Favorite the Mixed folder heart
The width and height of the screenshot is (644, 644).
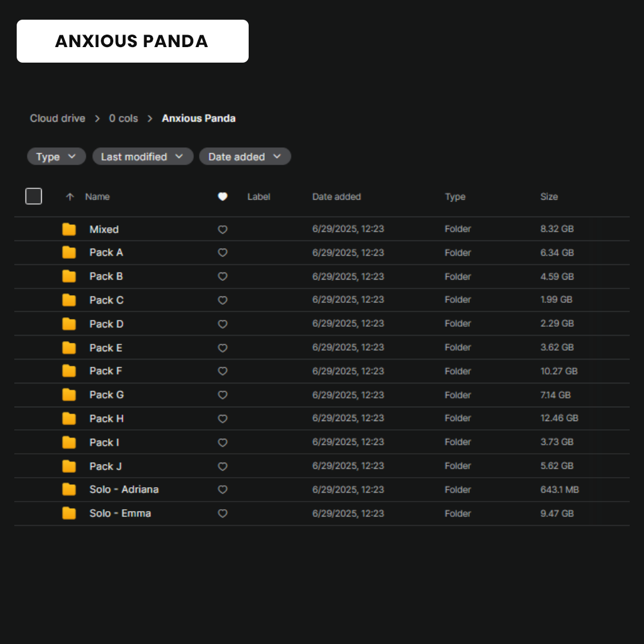[222, 229]
